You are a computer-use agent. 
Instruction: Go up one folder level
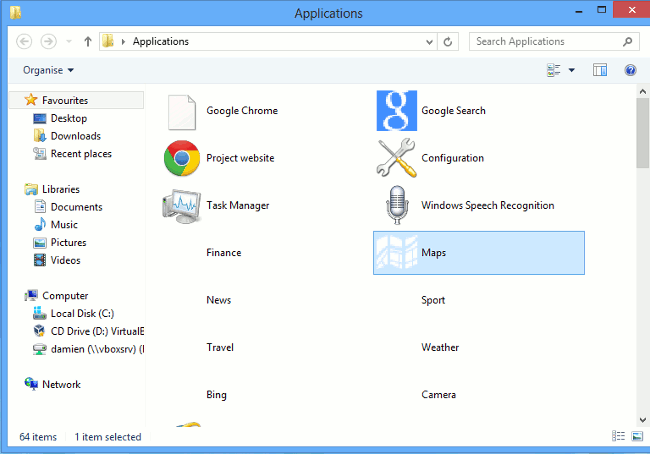click(x=87, y=41)
